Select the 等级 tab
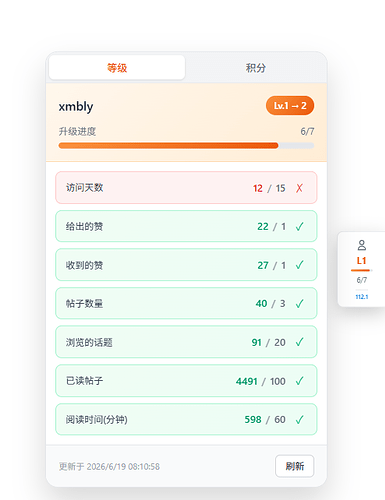The height and width of the screenshot is (500, 385). click(x=117, y=68)
